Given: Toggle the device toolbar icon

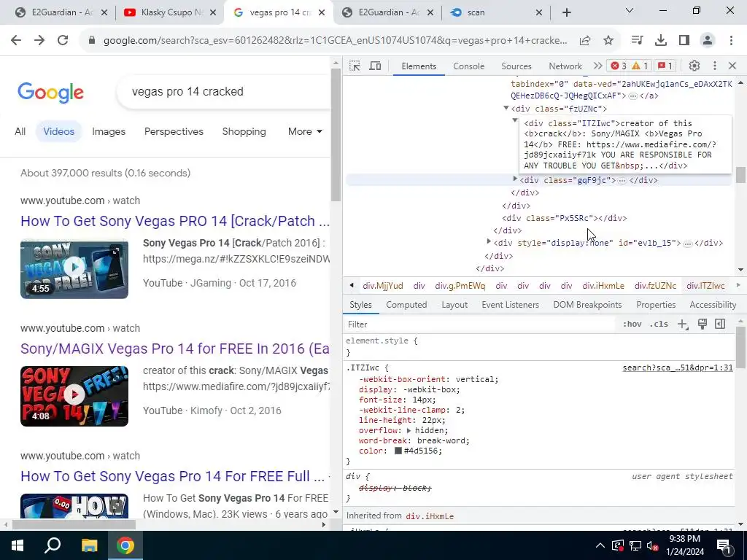Looking at the screenshot, I should pyautogui.click(x=376, y=66).
